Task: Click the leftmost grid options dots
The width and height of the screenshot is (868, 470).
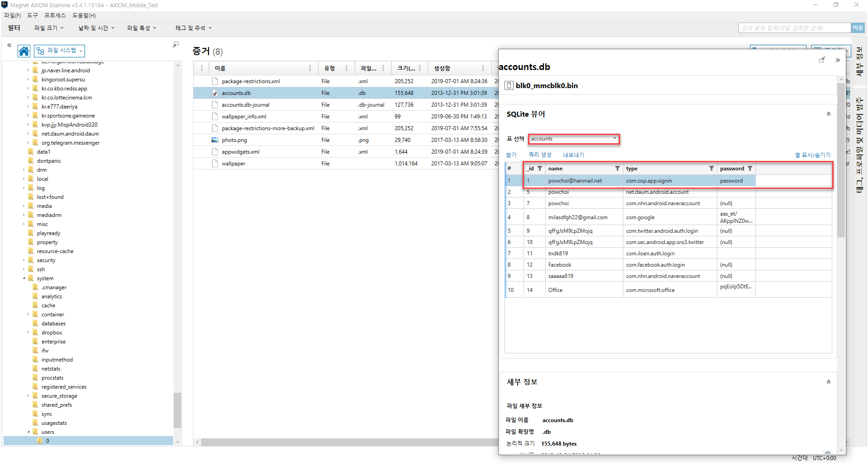Action: point(202,68)
